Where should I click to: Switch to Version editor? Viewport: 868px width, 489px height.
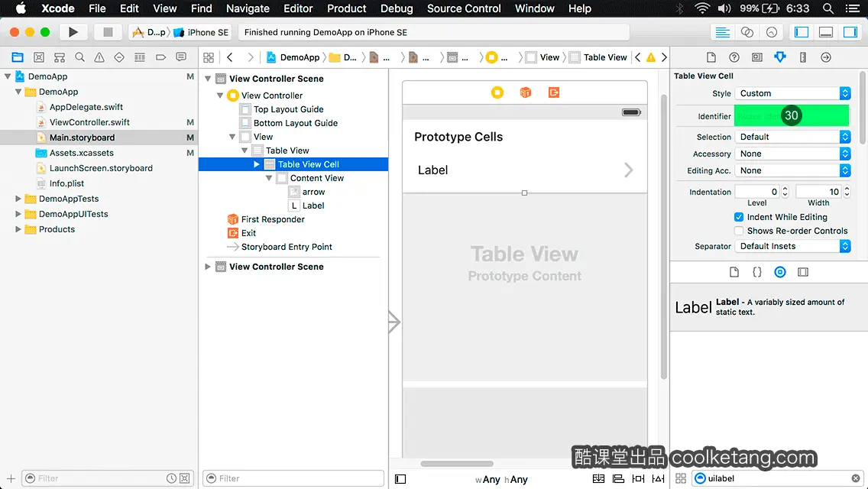[x=771, y=32]
